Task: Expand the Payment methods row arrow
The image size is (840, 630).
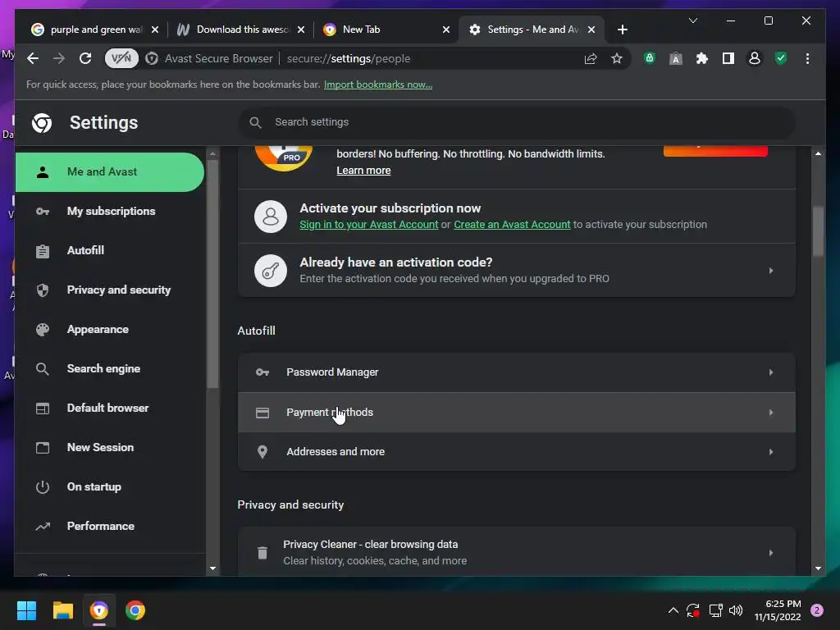Action: [x=770, y=413]
